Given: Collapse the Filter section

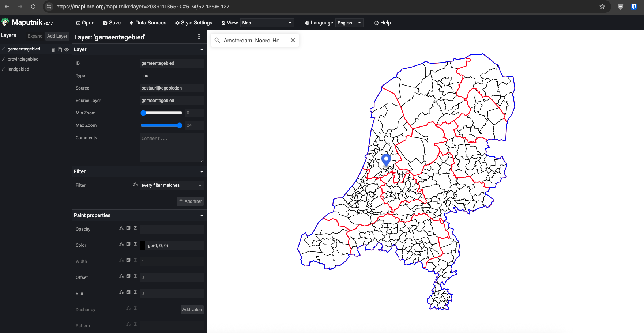Looking at the screenshot, I should click(202, 172).
